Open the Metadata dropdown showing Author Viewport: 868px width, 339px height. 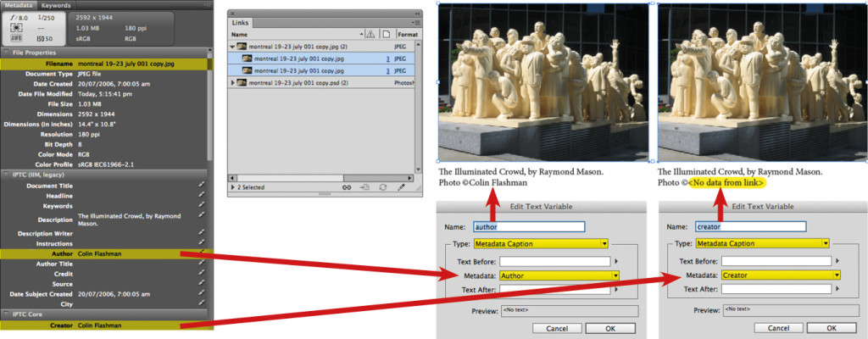(559, 275)
